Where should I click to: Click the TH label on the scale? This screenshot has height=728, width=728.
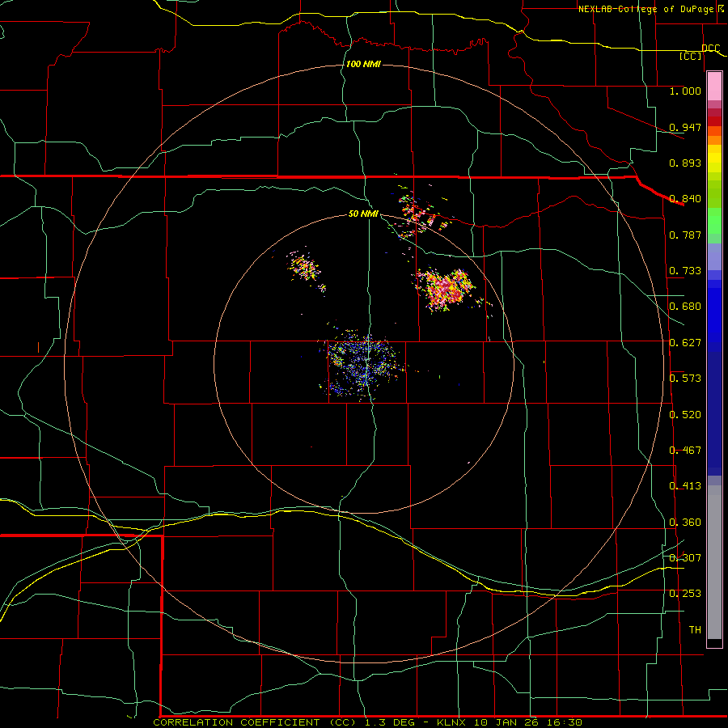click(695, 630)
